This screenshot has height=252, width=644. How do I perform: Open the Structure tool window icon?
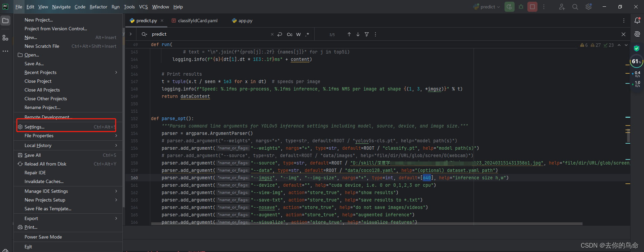click(x=5, y=38)
